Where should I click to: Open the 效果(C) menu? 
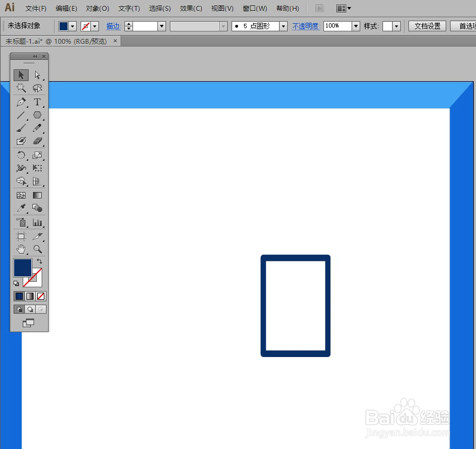(x=190, y=9)
